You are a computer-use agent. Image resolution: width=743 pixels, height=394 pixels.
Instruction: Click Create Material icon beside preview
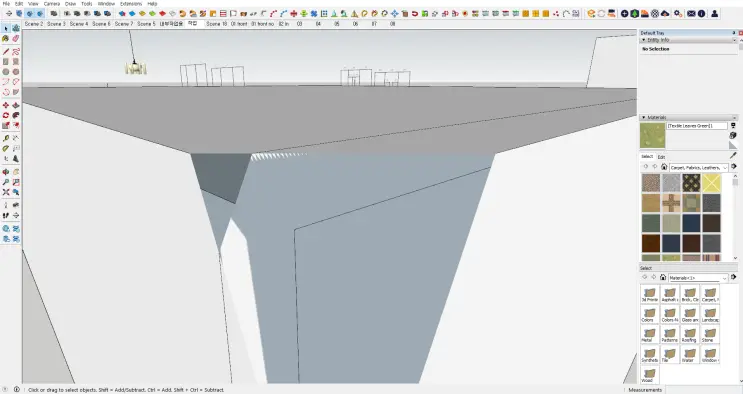coord(734,135)
